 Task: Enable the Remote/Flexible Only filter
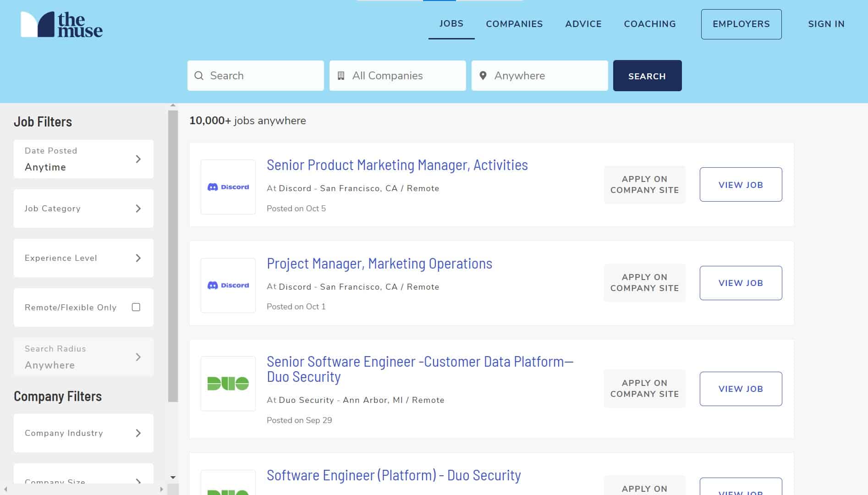click(x=136, y=307)
